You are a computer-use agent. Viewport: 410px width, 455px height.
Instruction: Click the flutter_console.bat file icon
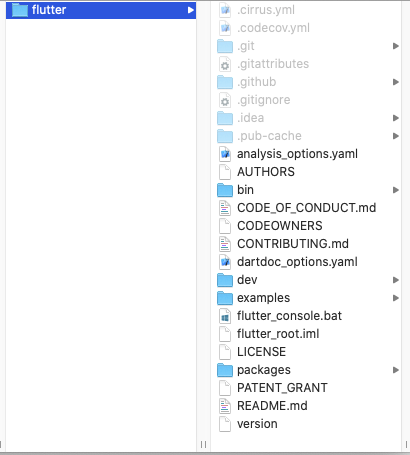(225, 316)
